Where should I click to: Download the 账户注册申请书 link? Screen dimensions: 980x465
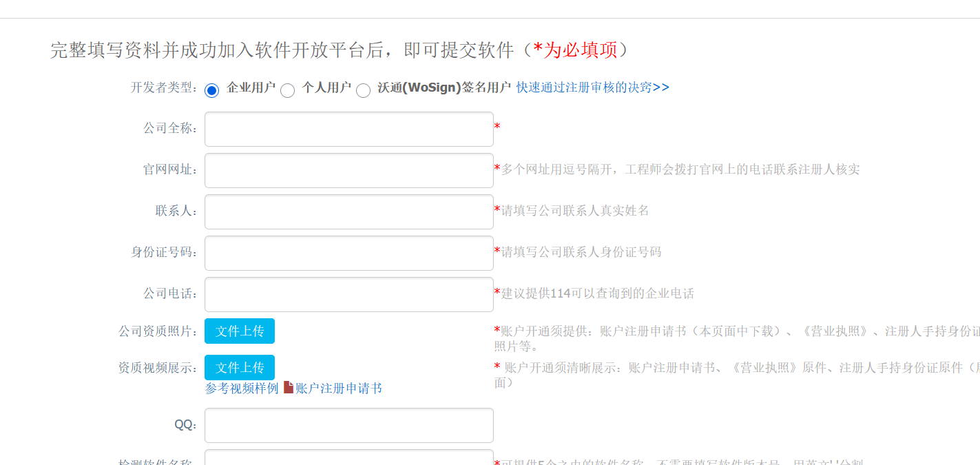pos(339,389)
